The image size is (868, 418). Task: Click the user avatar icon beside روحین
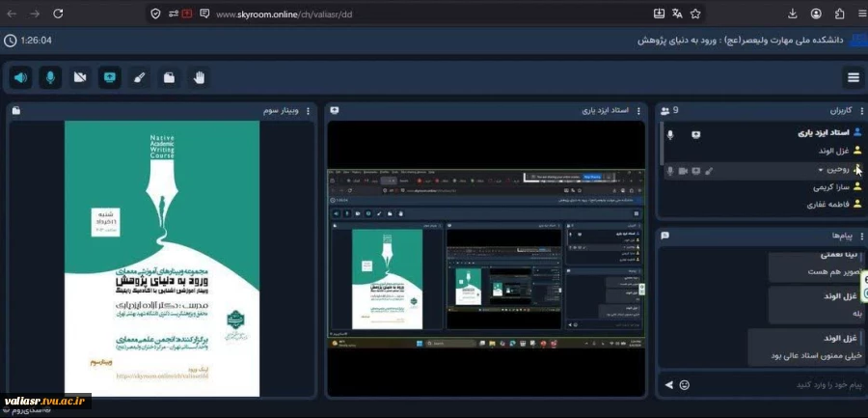pos(857,169)
